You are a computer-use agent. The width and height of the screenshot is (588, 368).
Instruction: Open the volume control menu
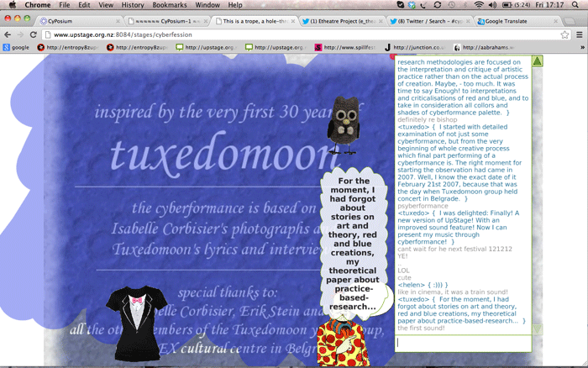pyautogui.click(x=492, y=5)
